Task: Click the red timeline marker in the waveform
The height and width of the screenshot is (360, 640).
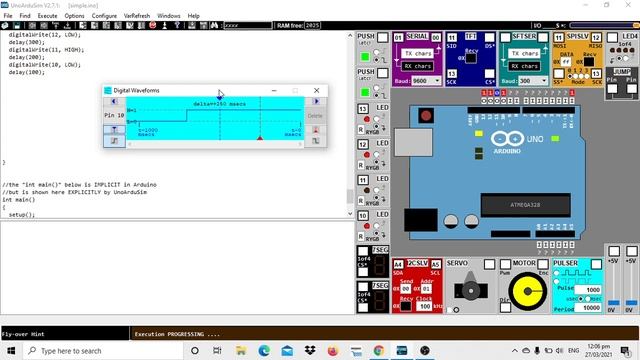Action: [260, 138]
